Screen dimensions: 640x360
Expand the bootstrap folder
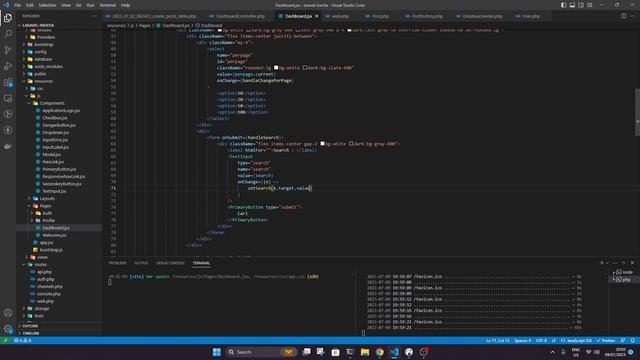tap(59, 44)
